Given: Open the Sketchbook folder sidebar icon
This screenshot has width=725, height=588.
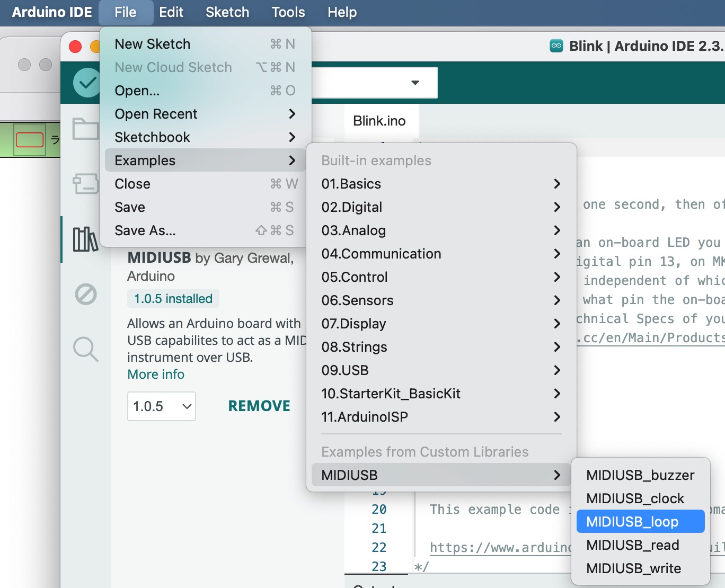Looking at the screenshot, I should [85, 129].
